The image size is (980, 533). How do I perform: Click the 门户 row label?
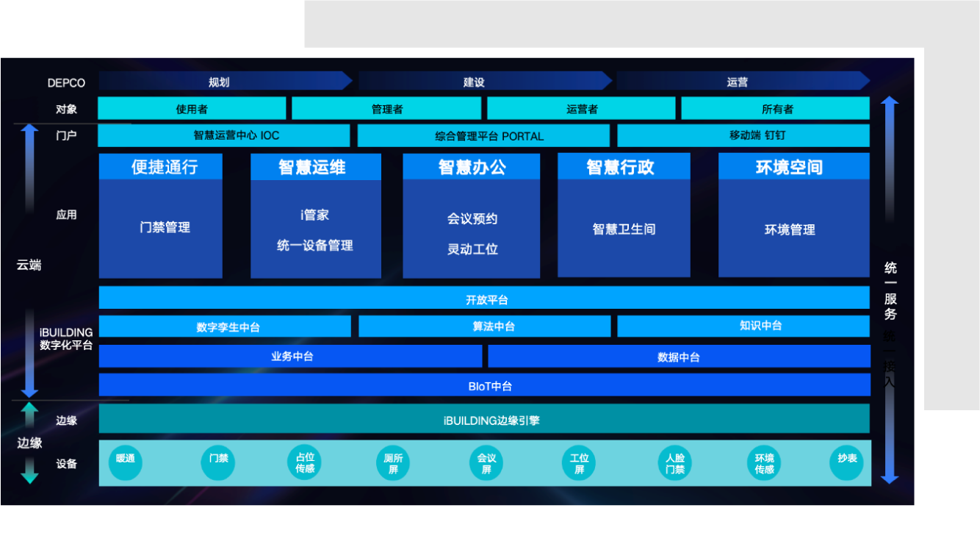[66, 136]
